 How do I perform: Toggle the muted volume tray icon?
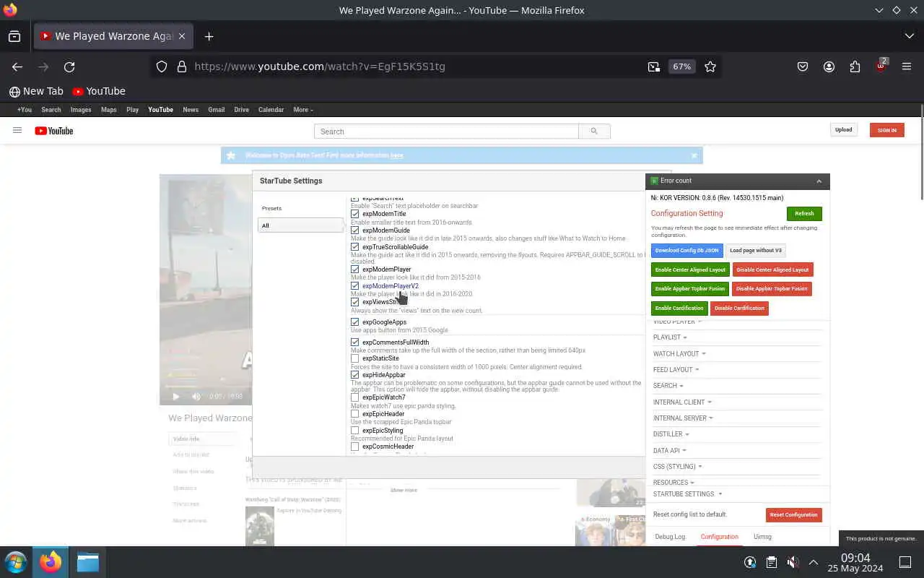point(792,562)
